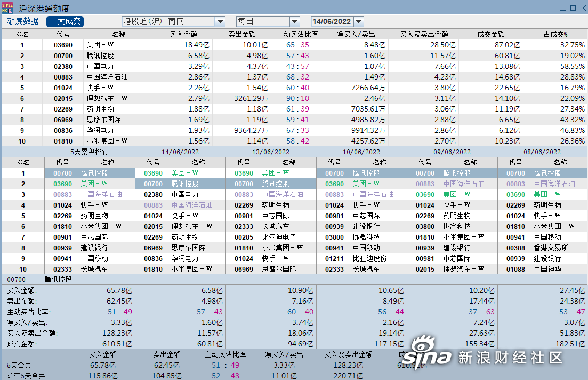This screenshot has height=380, width=588.
Task: Click the 成交金额 header in top table
Action: coord(491,34)
